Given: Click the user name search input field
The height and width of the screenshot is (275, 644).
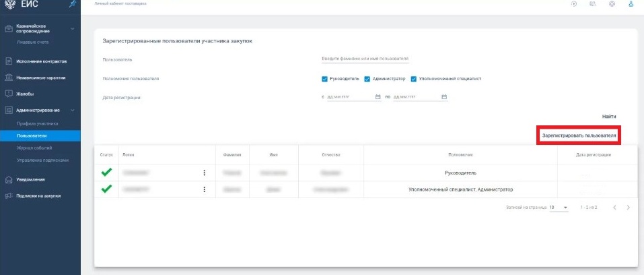Looking at the screenshot, I should click(365, 59).
